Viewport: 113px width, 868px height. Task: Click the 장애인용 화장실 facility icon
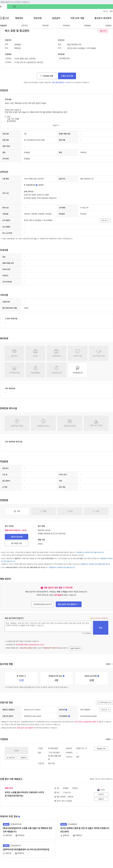(69, 423)
